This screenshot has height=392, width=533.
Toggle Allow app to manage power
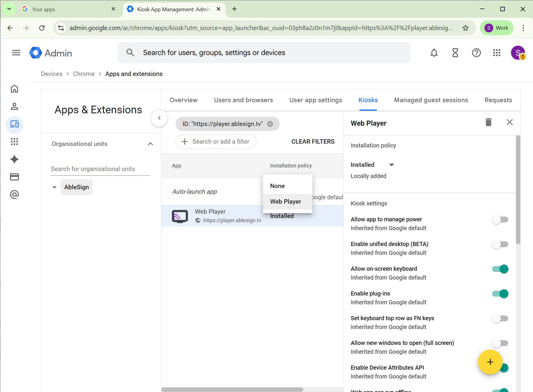(500, 220)
